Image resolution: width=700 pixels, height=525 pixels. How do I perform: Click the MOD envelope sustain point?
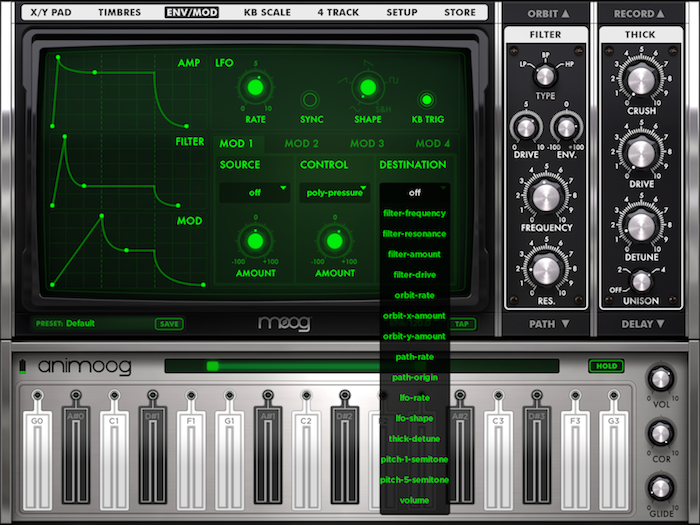pyautogui.click(x=127, y=250)
